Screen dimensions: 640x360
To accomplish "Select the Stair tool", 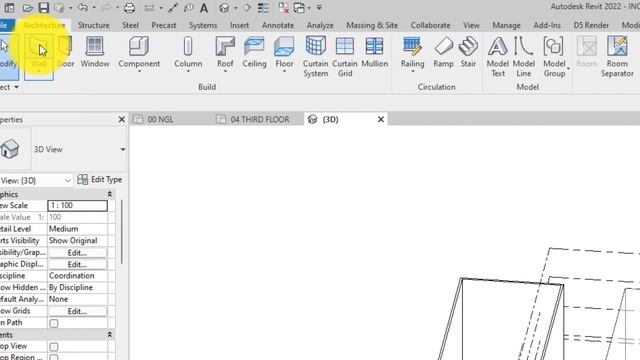I will [x=468, y=52].
